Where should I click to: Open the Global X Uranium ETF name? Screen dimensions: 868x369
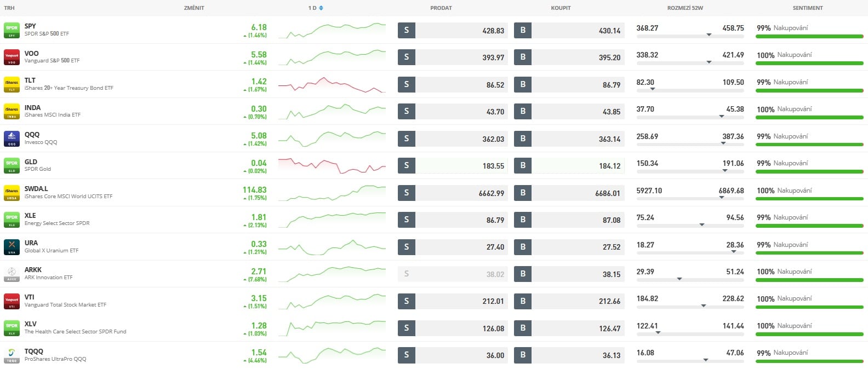52,251
